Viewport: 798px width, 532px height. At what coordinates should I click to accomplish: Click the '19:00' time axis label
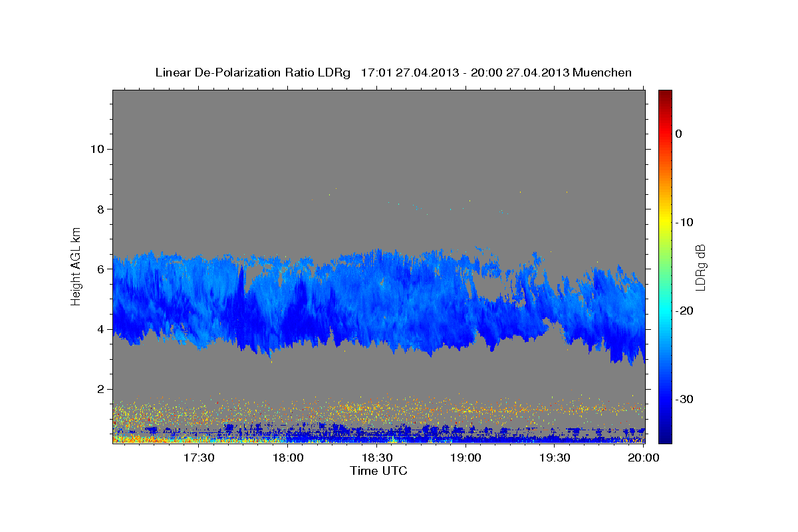pyautogui.click(x=466, y=458)
